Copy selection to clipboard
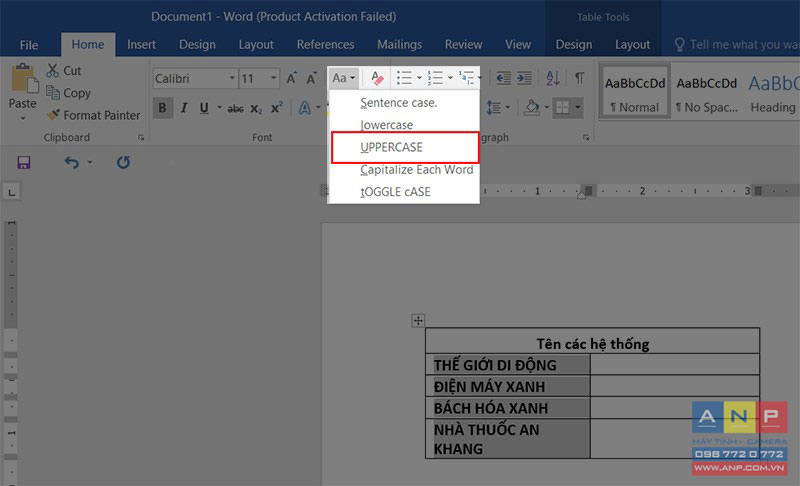This screenshot has height=486, width=800. point(68,93)
